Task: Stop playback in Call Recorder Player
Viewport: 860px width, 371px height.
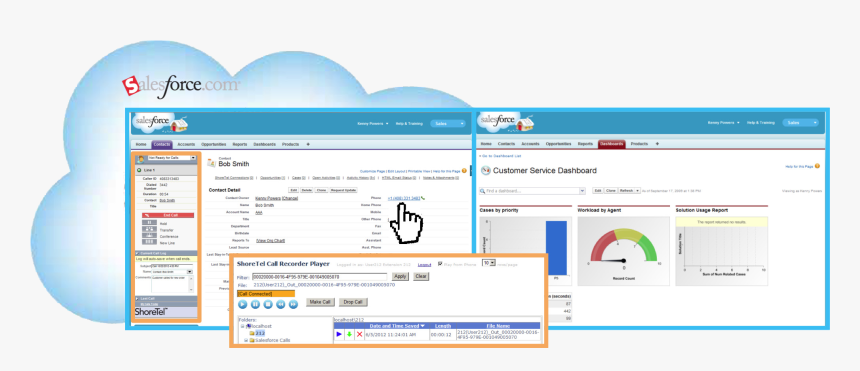Action: [268, 304]
